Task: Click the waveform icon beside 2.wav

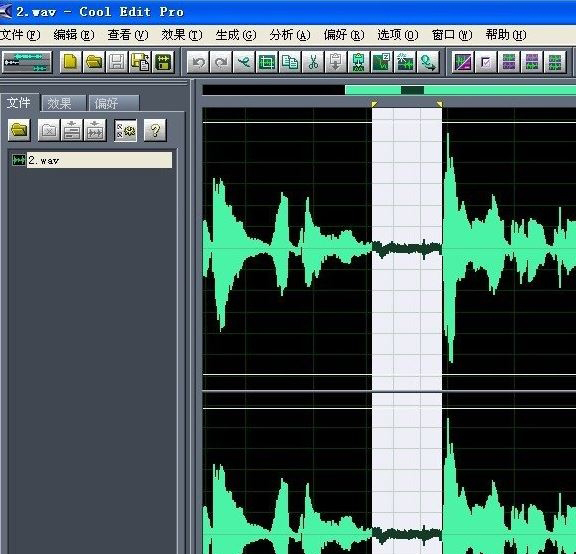Action: [19, 160]
